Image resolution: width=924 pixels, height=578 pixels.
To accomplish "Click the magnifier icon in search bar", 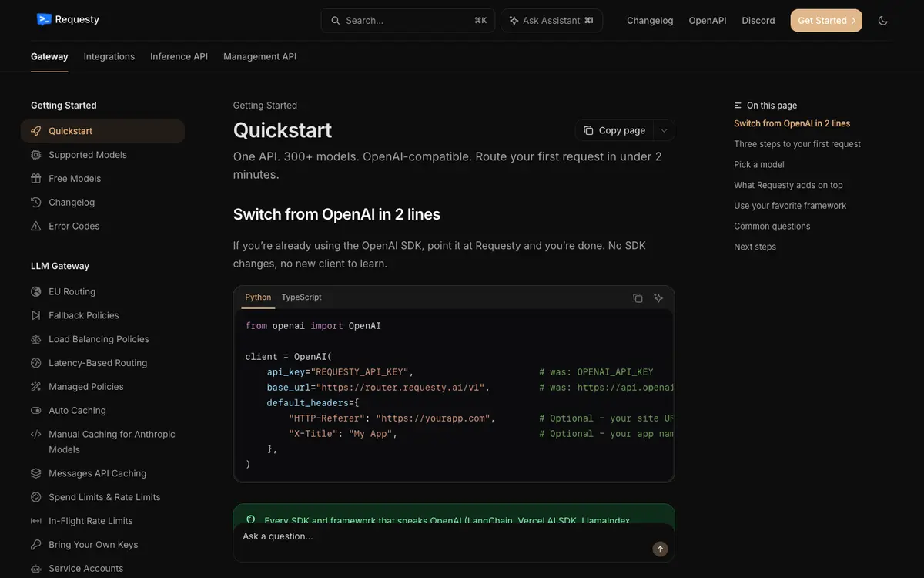I will 336,21.
